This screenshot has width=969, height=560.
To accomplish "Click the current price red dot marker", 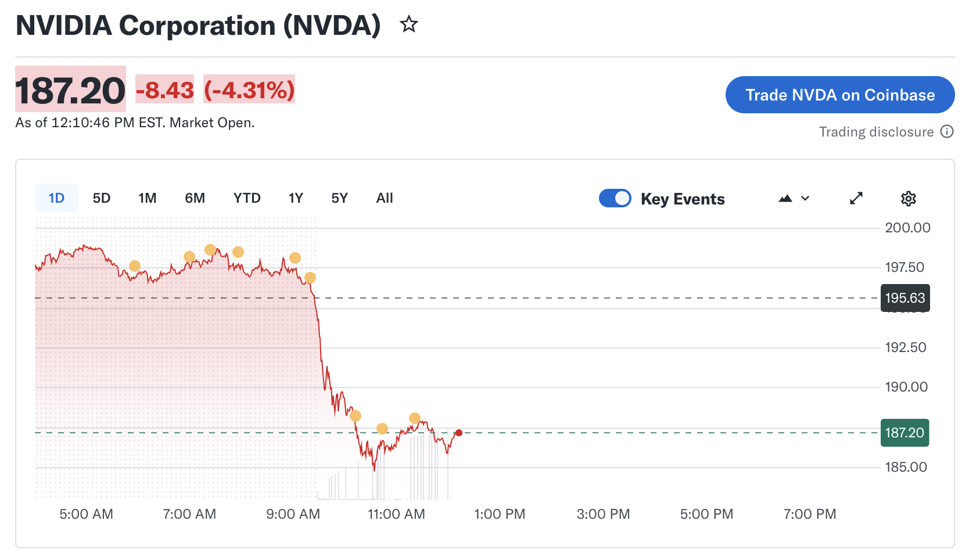I will (x=459, y=433).
